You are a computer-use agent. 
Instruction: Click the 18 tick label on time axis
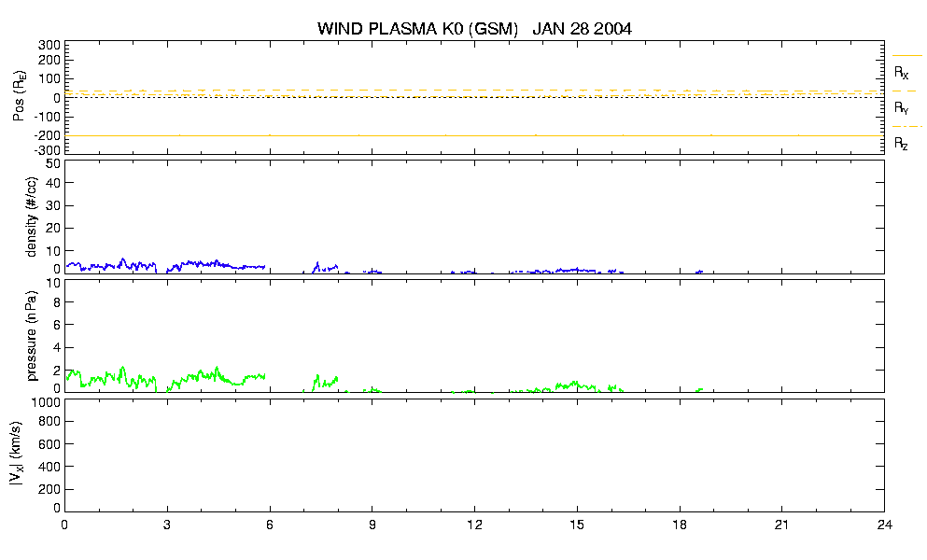680,525
